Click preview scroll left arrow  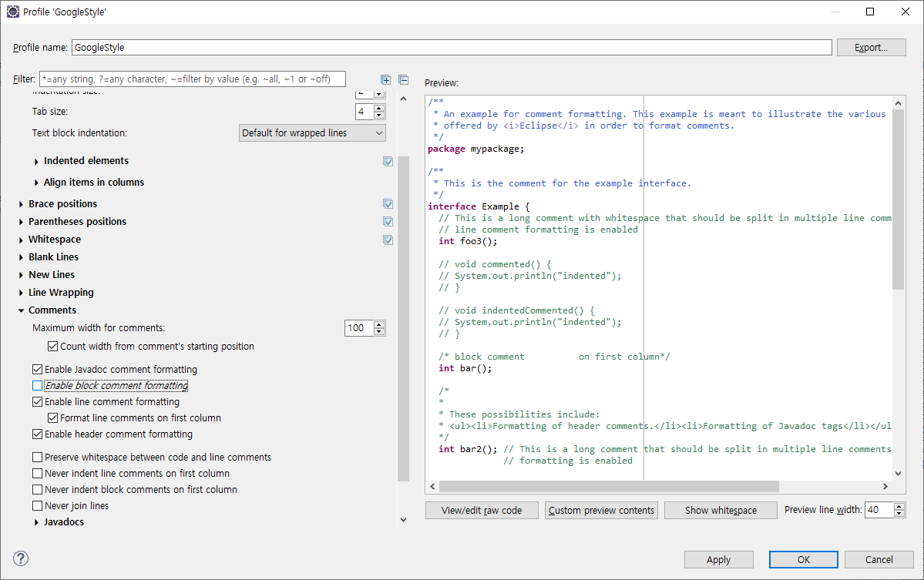432,486
